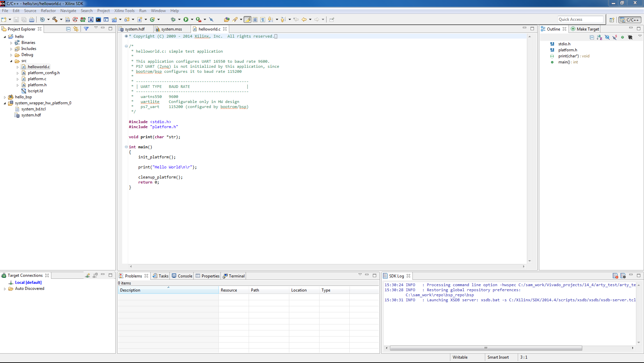
Task: Go back to previous edit location arrow
Action: [x=304, y=19]
